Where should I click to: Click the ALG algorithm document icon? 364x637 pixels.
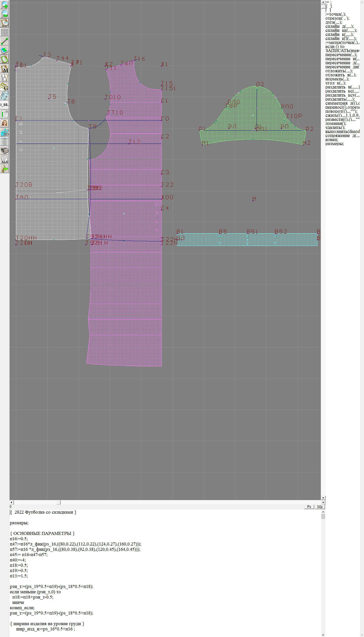5,160
